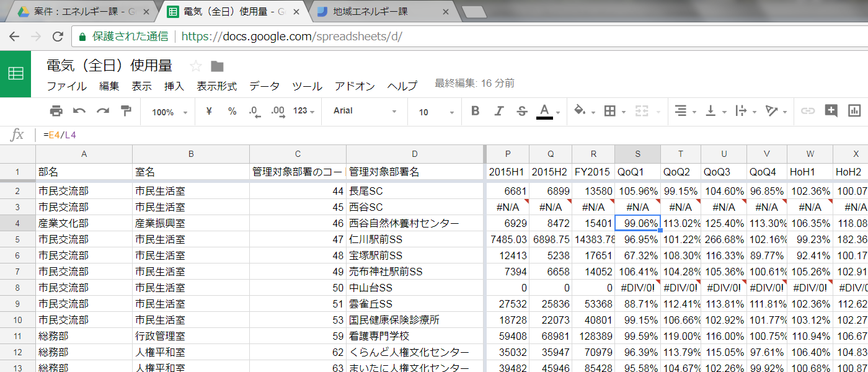Screen dimensions: 868x372
Task: Select FY2015 value 128389
Action: tap(593, 336)
